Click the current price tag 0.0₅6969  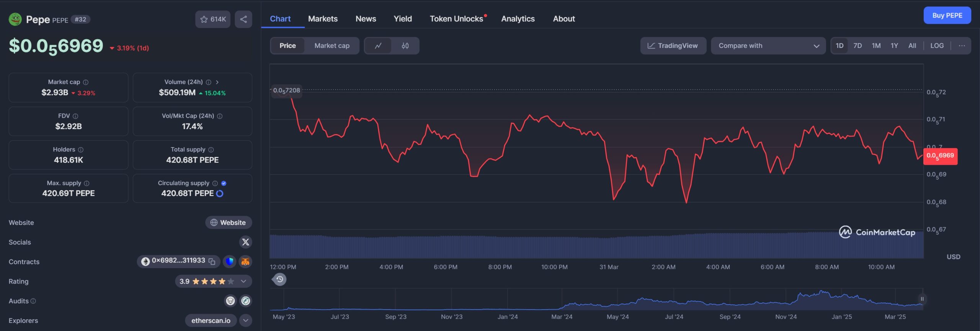pos(940,156)
